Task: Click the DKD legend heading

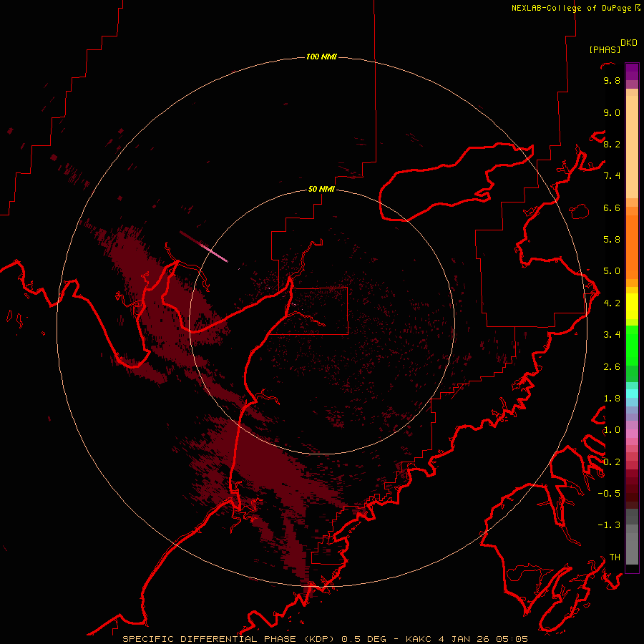Action: pos(629,43)
